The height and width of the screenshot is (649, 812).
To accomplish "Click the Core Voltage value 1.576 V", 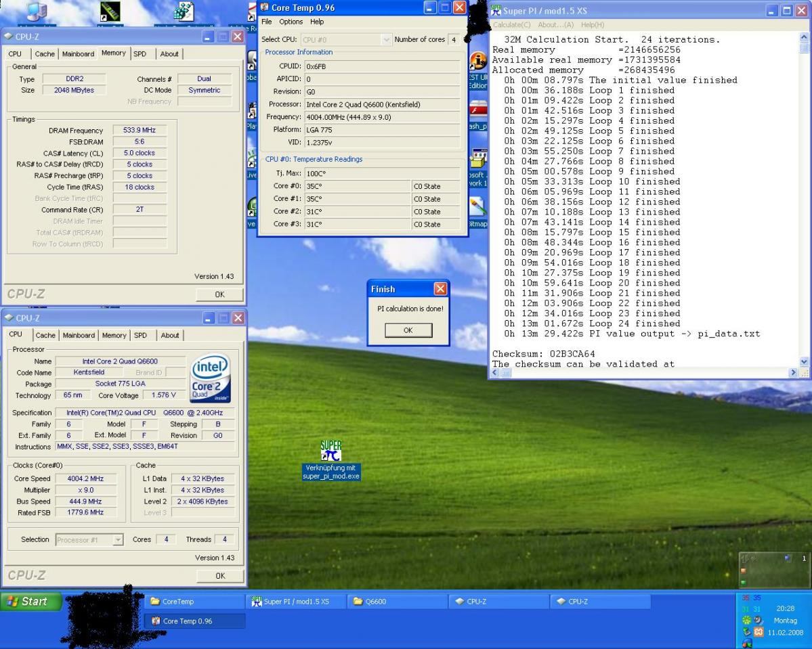I will click(164, 395).
